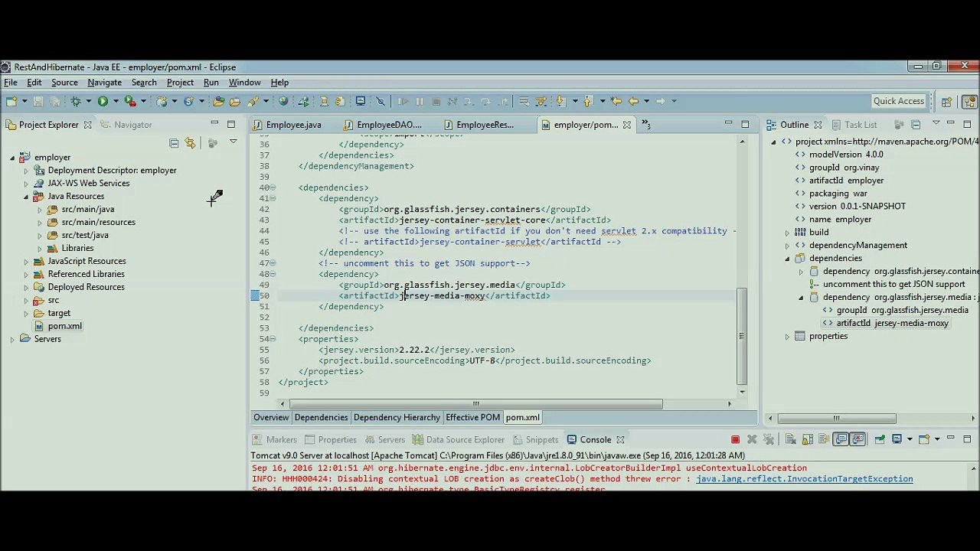The image size is (980, 551).
Task: Open the Run button dropdown arrow
Action: pos(116,101)
